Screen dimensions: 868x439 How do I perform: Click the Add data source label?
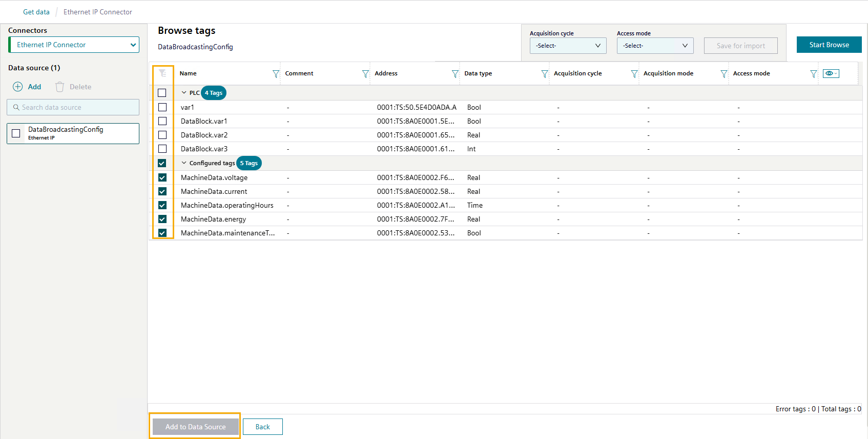tap(34, 87)
